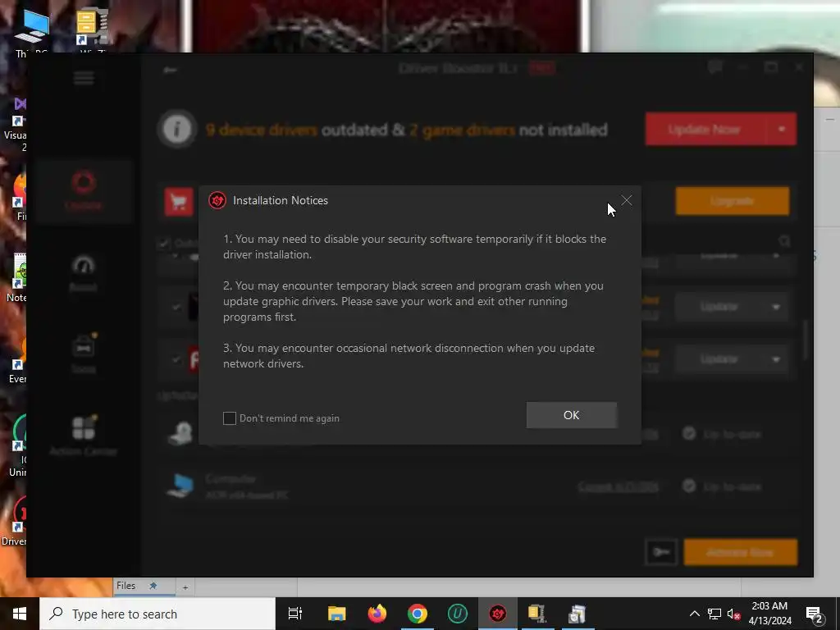The height and width of the screenshot is (630, 840).
Task: Click the back arrow in Driver Booster
Action: 171,70
